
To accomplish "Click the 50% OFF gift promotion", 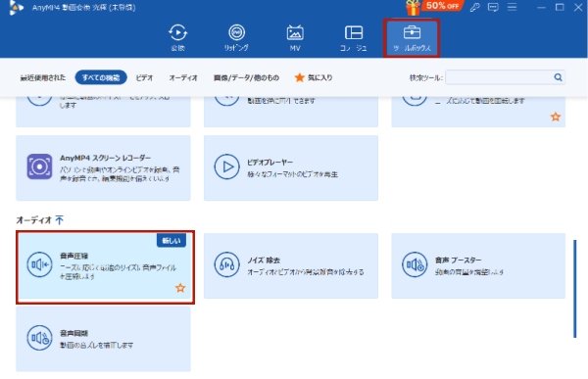I will (x=434, y=7).
